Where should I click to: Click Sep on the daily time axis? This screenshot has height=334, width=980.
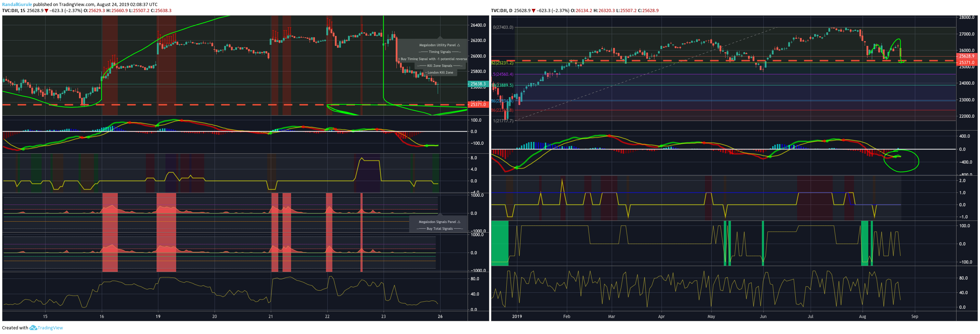pyautogui.click(x=915, y=316)
